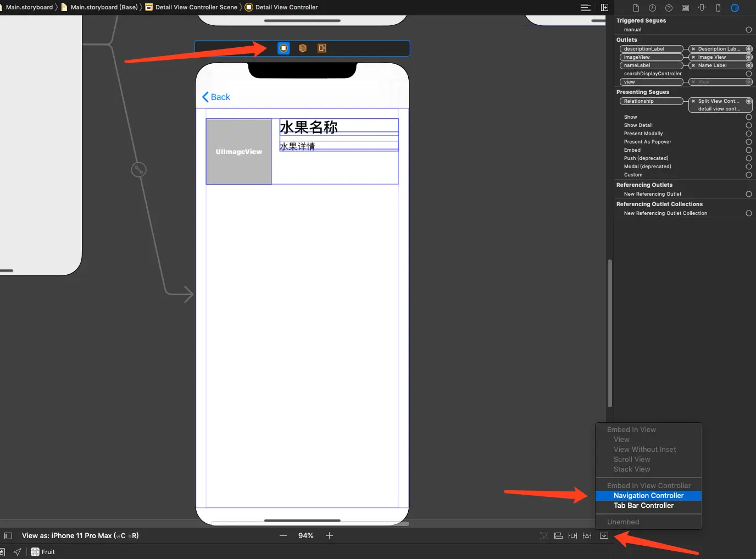756x559 pixels.
Task: Click the canvas vertical scrollbar
Action: click(610, 333)
